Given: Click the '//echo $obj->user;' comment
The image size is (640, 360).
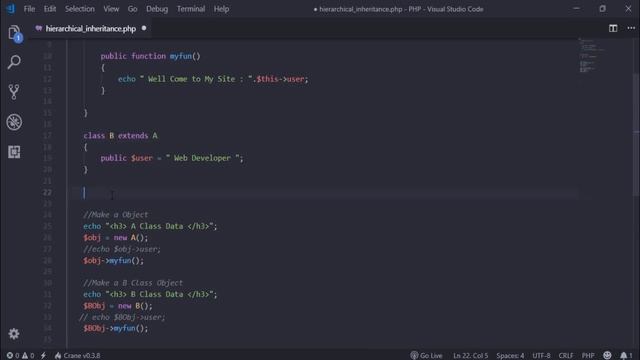Looking at the screenshot, I should [x=122, y=249].
